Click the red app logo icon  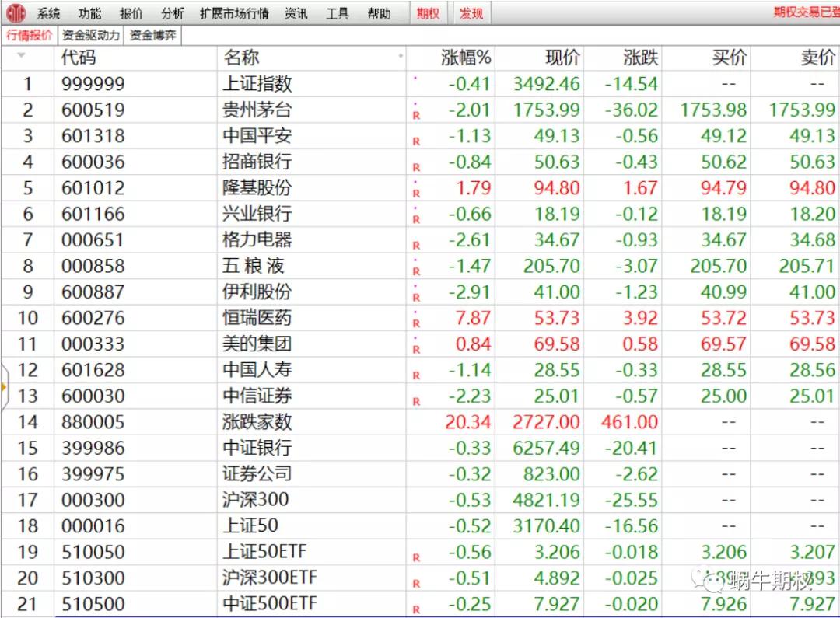click(x=16, y=13)
